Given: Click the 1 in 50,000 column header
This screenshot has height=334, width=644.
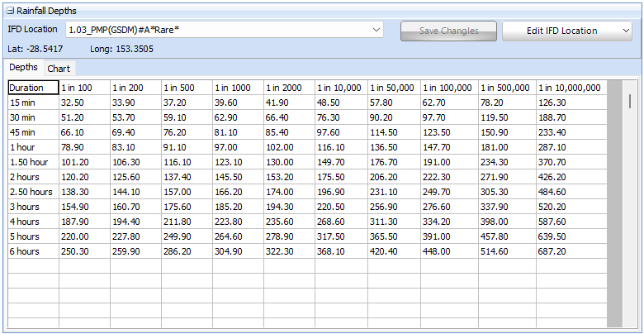Looking at the screenshot, I should coord(393,87).
